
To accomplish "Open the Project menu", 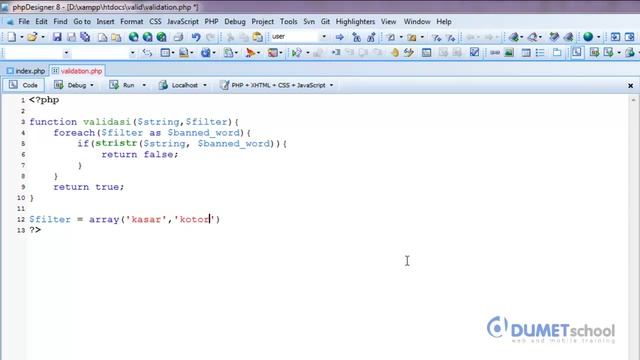I will [x=262, y=22].
